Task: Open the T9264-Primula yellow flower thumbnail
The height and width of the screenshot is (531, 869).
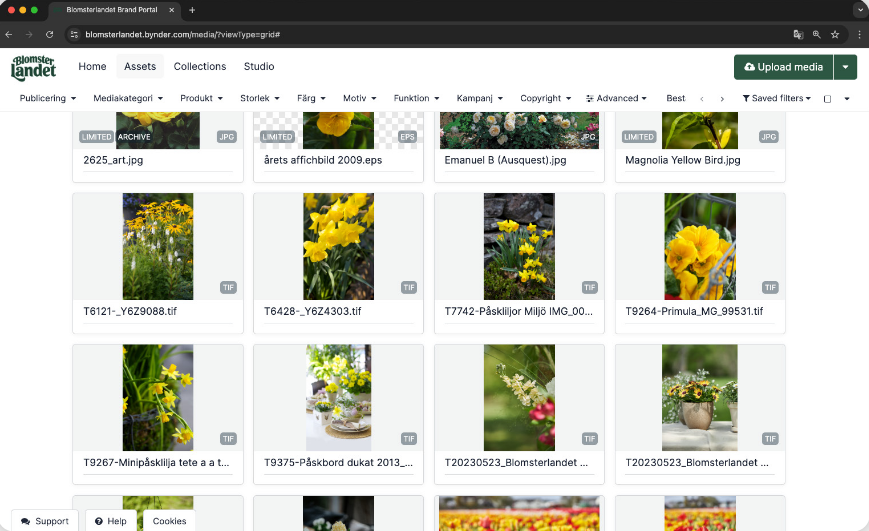Action: pos(700,246)
